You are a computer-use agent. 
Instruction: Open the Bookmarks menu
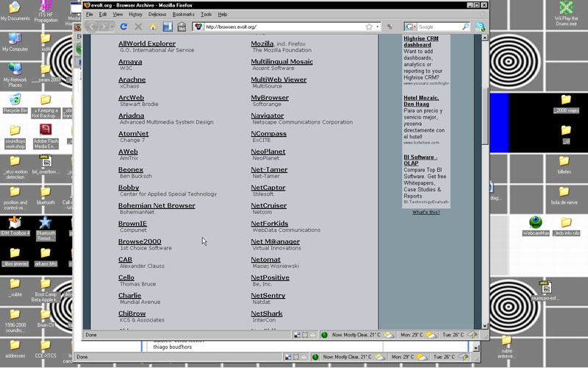point(184,14)
